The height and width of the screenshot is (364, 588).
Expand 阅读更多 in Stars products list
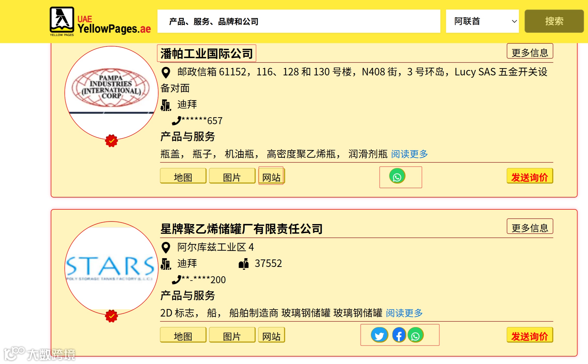coord(404,313)
